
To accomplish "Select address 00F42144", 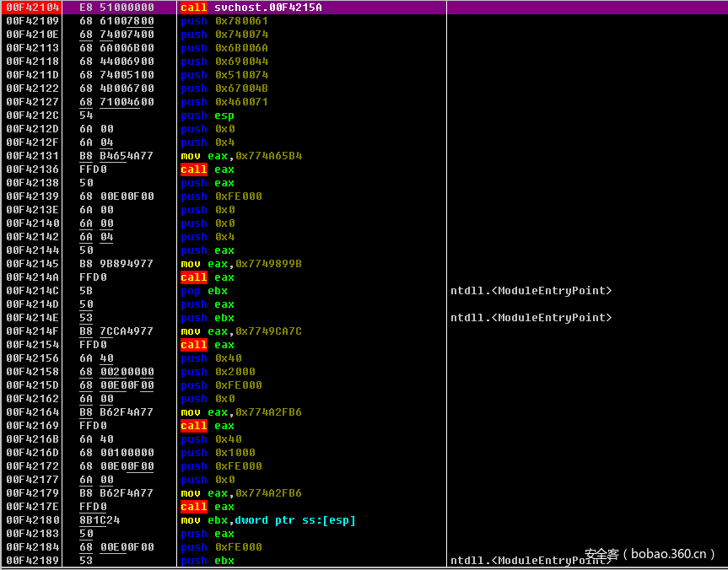I will point(33,250).
